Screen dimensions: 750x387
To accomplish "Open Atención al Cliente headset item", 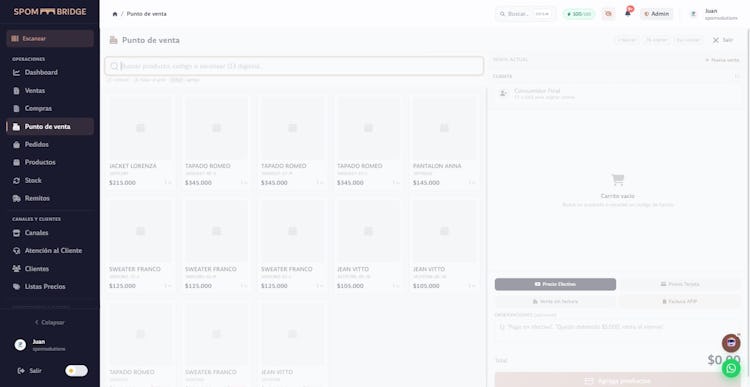I will click(50, 251).
